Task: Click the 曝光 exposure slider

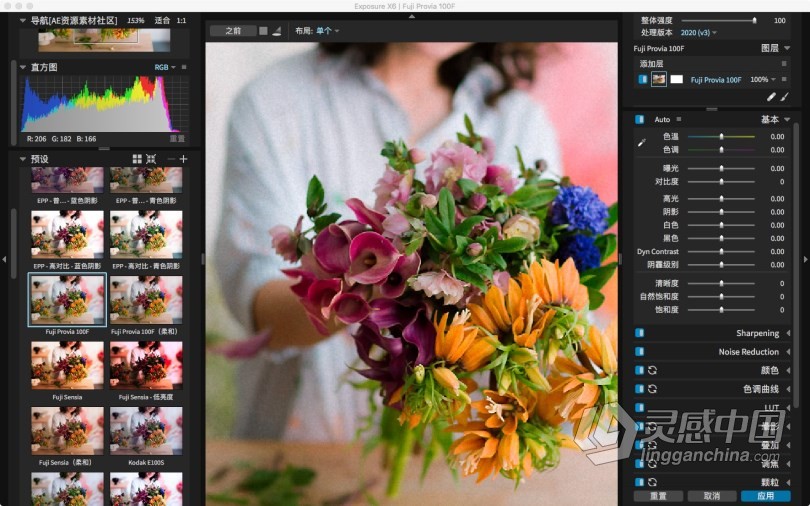Action: pos(721,168)
